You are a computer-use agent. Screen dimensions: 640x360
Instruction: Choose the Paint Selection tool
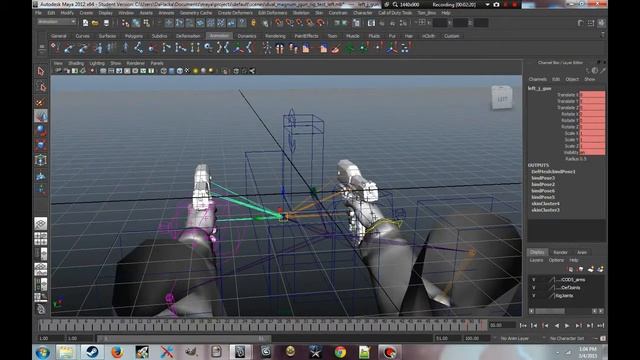[41, 102]
